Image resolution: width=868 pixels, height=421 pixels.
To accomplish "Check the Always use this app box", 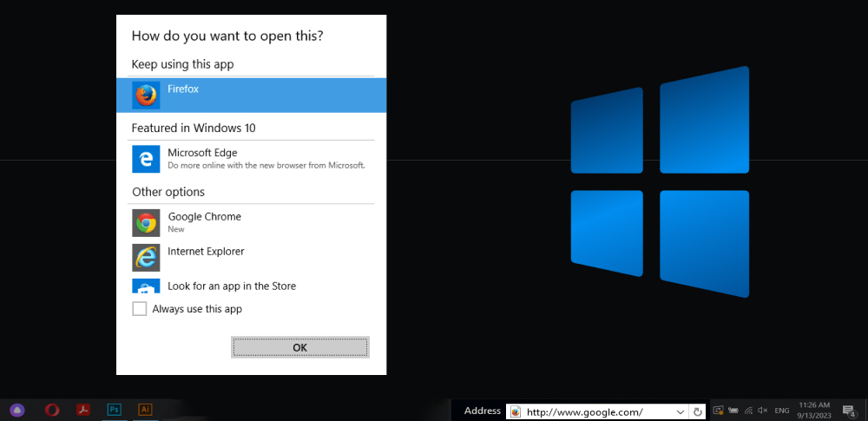I will [140, 308].
